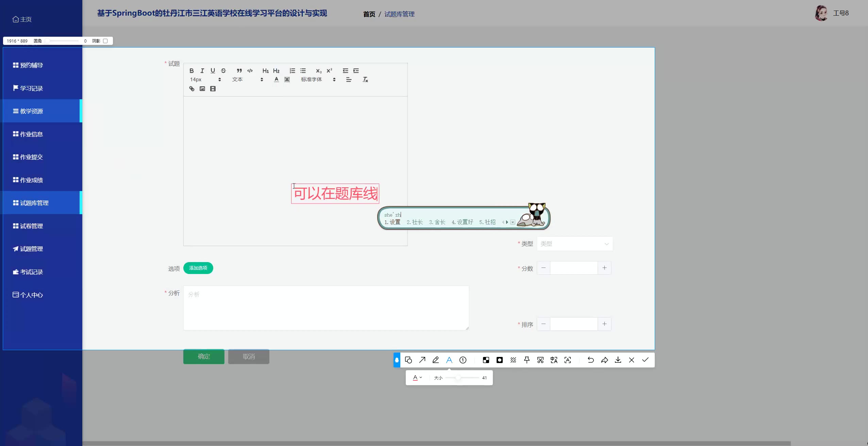Screen dimensions: 868x446
Task: Select the mosaic checkerboard tool
Action: [486, 360]
